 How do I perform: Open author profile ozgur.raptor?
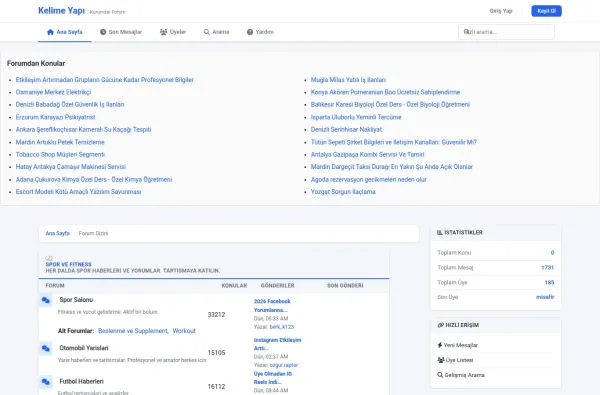coord(284,365)
